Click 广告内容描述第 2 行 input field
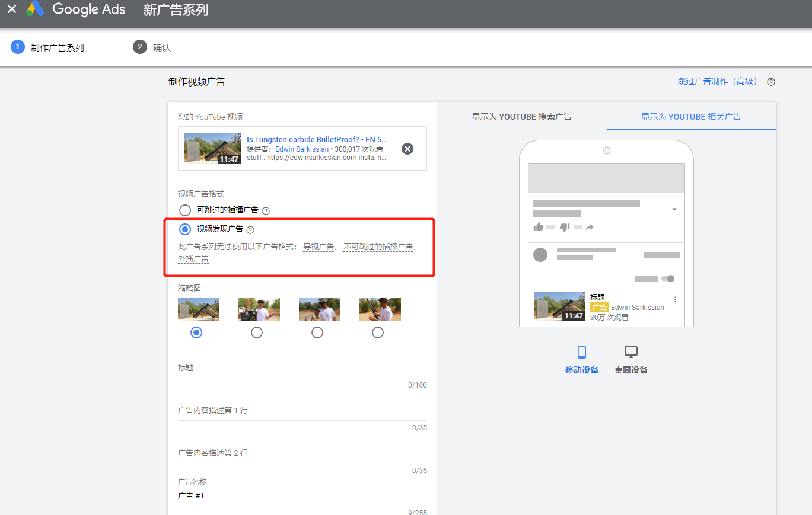812x515 pixels. pos(302,453)
